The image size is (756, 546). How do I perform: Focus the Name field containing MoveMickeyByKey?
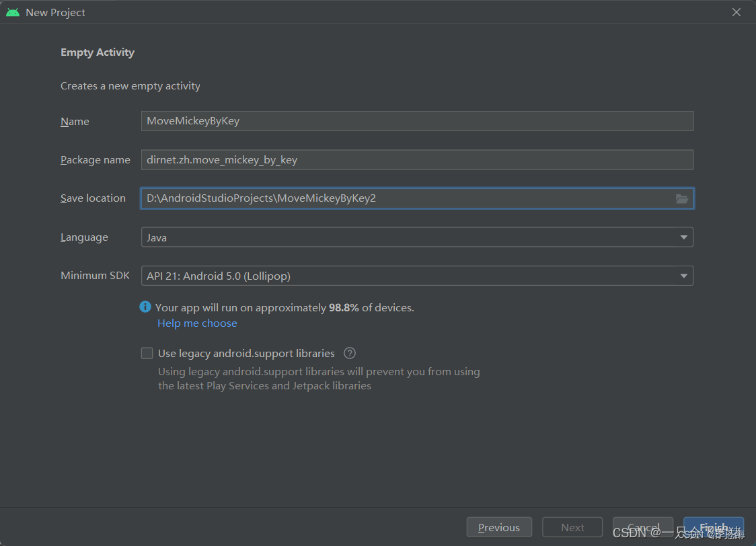click(x=417, y=121)
